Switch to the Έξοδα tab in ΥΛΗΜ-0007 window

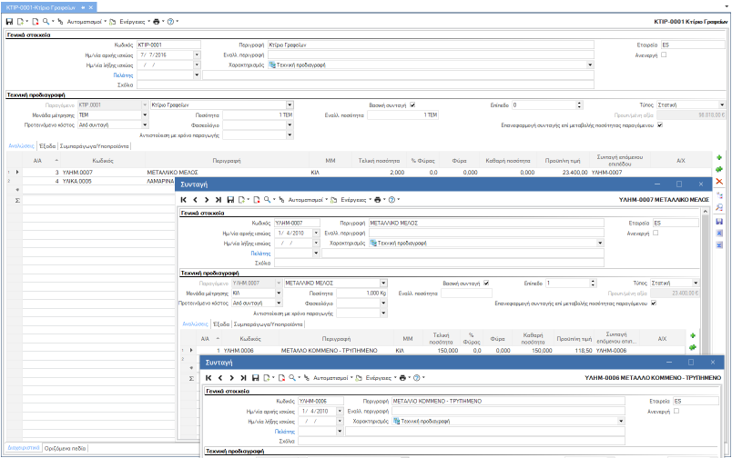(x=221, y=324)
